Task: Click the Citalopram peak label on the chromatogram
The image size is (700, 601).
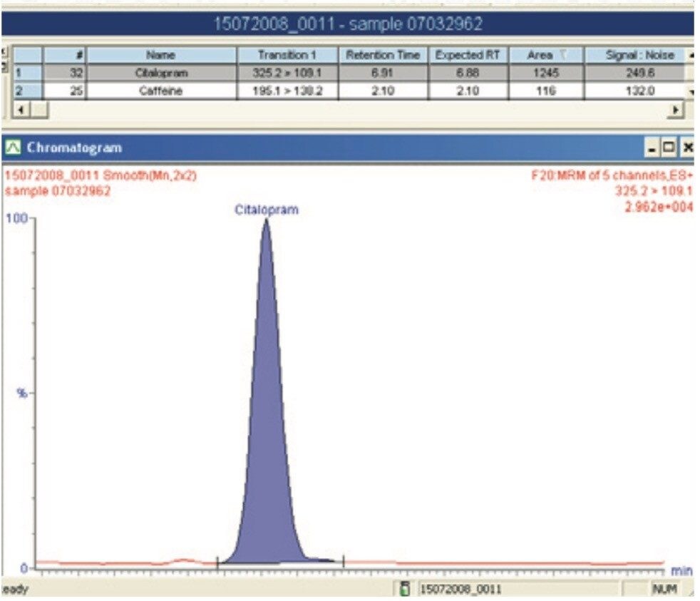Action: click(x=267, y=209)
